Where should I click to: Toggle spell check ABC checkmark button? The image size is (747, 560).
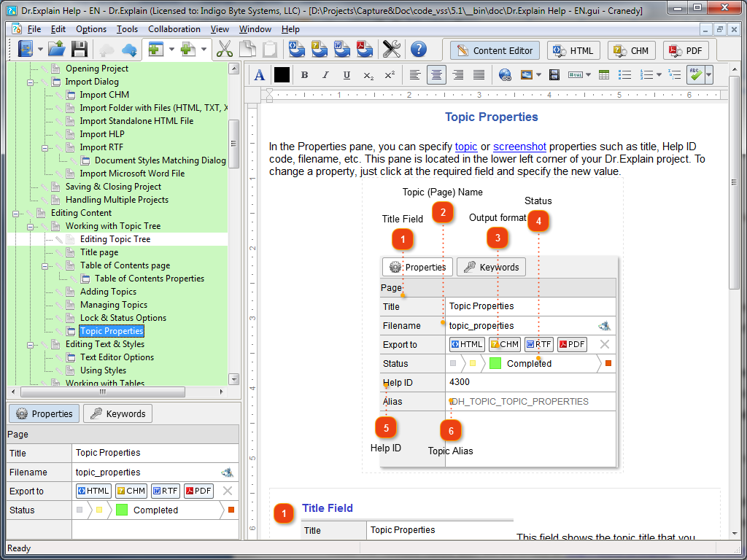[x=695, y=75]
